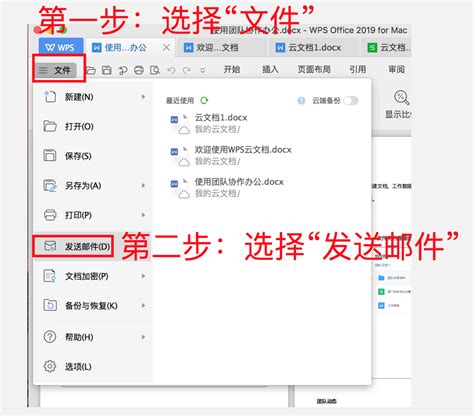Click the print preview icon in toolbar
This screenshot has height=416, width=474.
(155, 70)
